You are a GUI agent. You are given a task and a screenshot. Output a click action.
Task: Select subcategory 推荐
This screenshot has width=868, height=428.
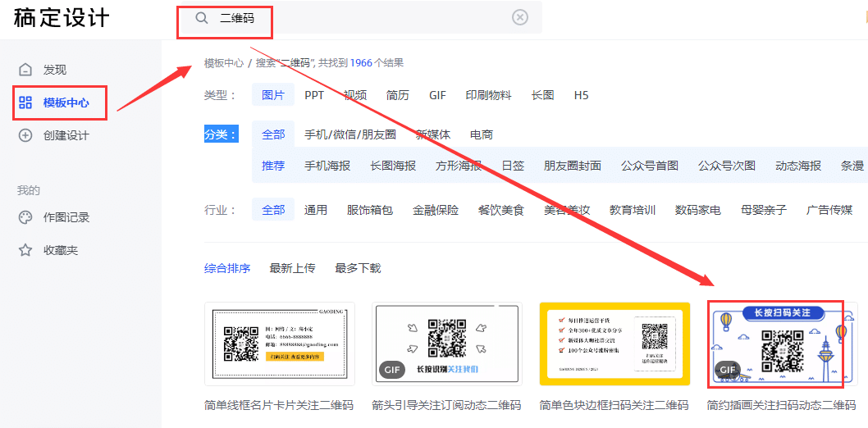click(273, 166)
